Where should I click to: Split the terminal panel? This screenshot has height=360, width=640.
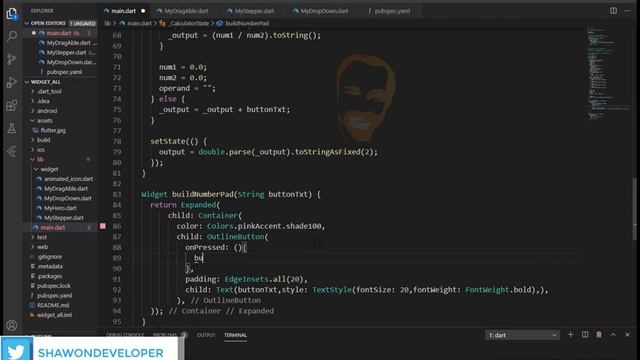[x=585, y=335]
